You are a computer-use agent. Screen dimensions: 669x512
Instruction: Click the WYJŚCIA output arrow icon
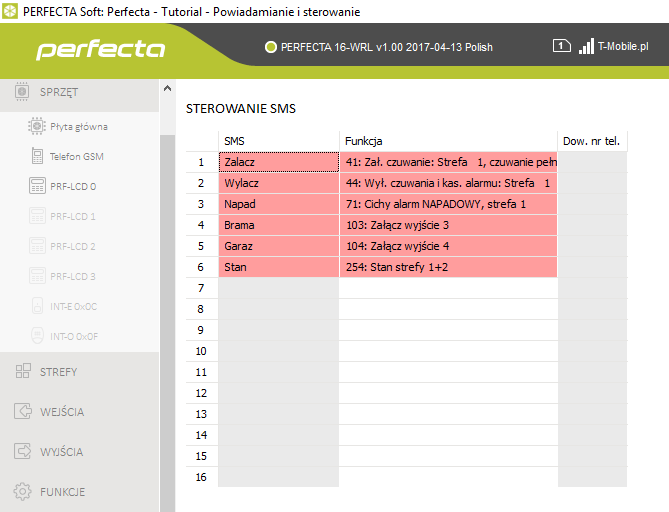pyautogui.click(x=23, y=451)
